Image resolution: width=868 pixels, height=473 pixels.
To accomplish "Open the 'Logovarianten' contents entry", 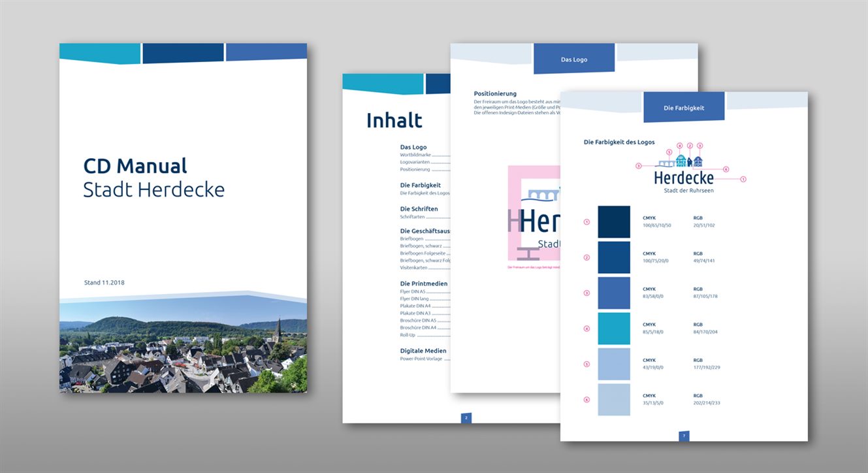I will [x=416, y=163].
